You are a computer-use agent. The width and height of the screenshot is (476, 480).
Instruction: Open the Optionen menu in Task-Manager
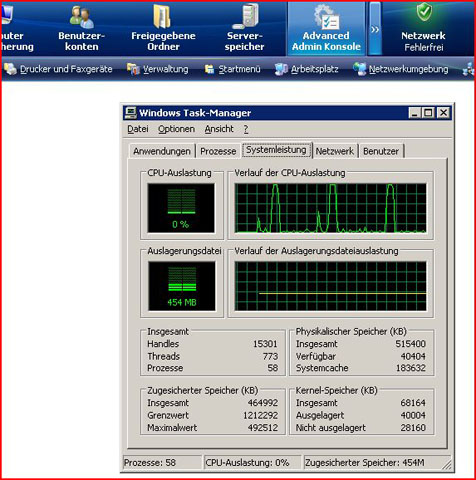pyautogui.click(x=176, y=129)
